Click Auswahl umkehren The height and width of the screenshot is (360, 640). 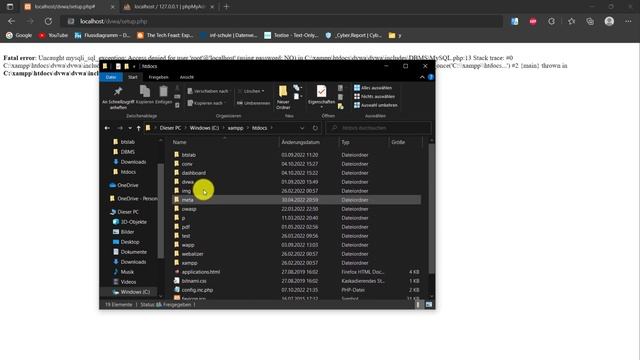(376, 105)
